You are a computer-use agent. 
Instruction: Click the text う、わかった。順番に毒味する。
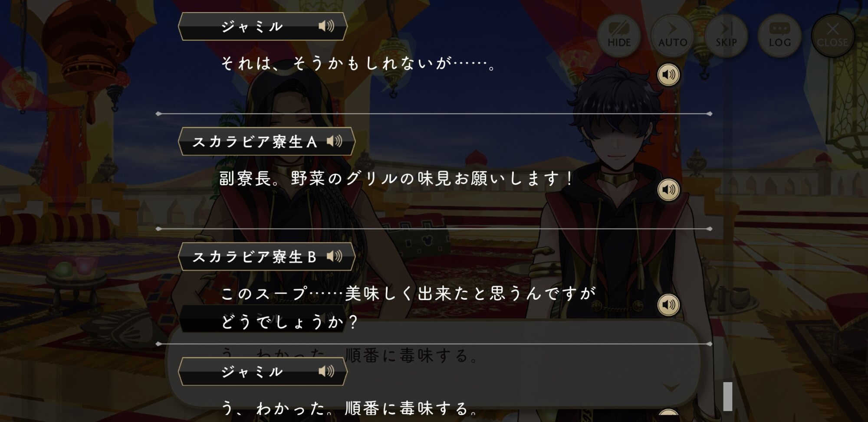pos(350,408)
